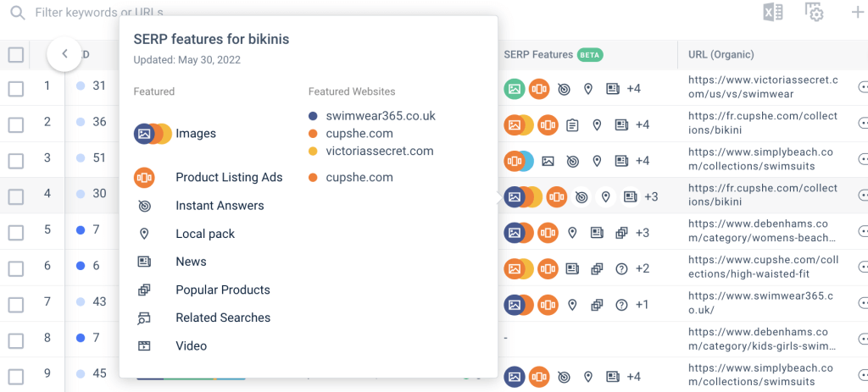
Task: Collapse panel with the left chevron button
Action: [x=64, y=53]
